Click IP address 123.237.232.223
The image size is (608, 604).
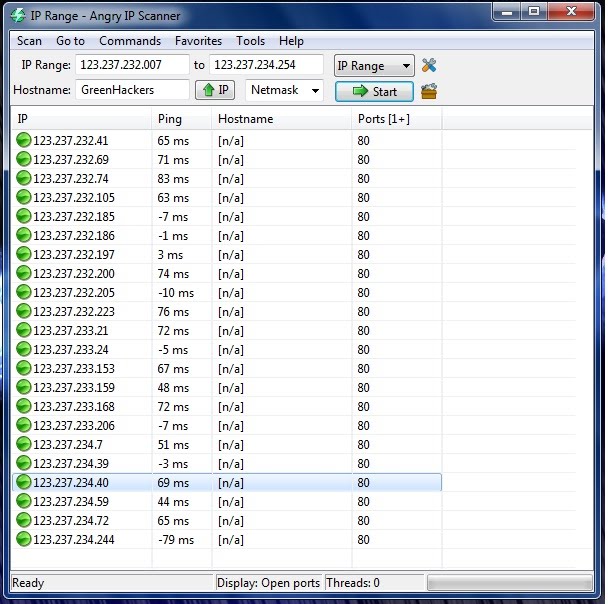coord(74,312)
